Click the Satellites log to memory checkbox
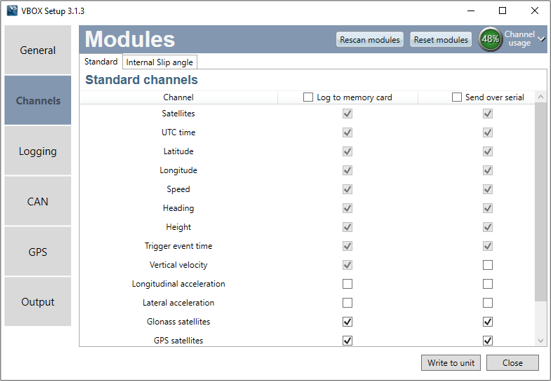 (347, 114)
